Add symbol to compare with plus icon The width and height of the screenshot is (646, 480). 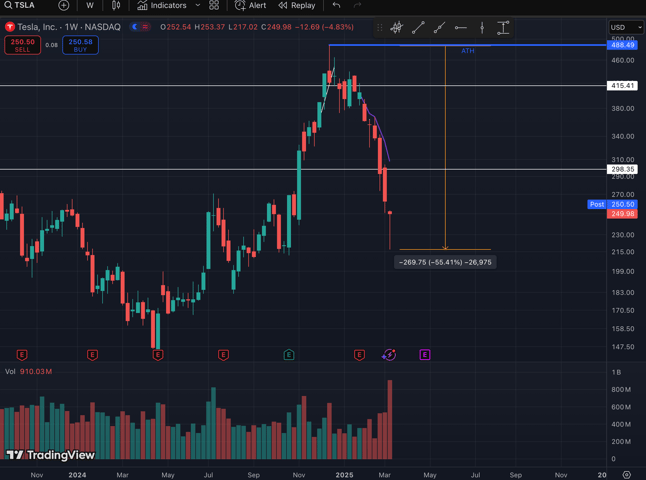[63, 5]
